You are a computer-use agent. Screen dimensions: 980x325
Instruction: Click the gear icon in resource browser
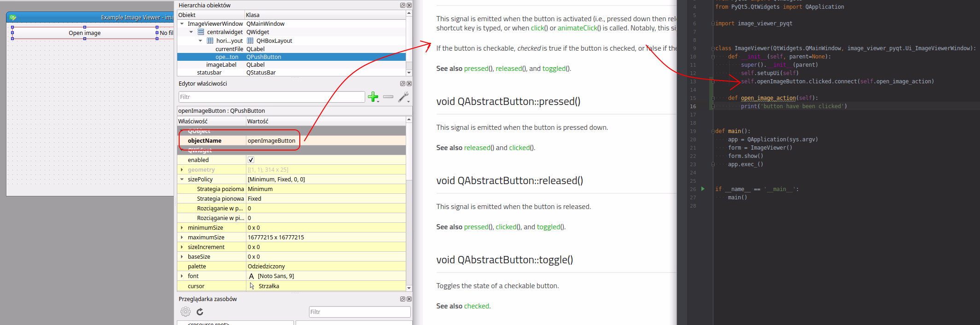185,312
